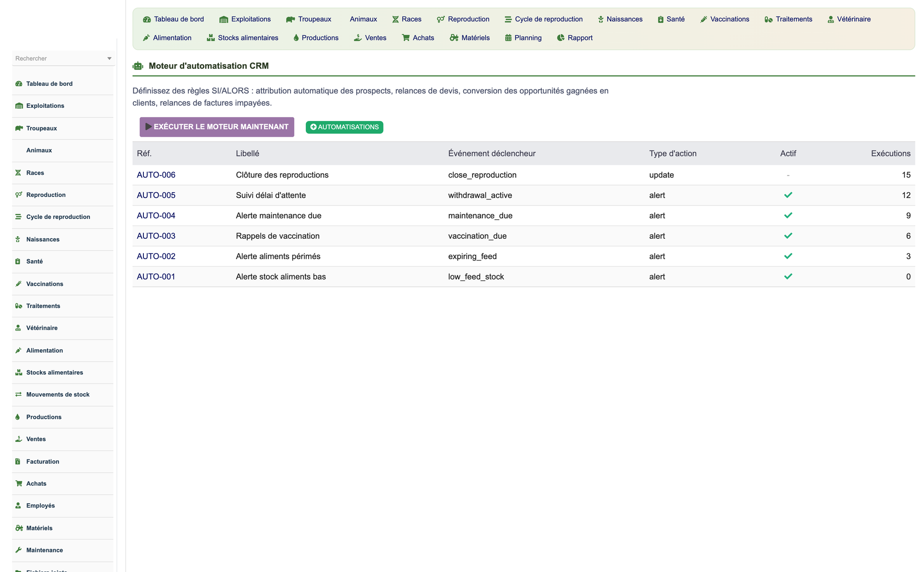Click the Cycle de reproduction list icon in sidebar
924x572 pixels.
(x=18, y=217)
